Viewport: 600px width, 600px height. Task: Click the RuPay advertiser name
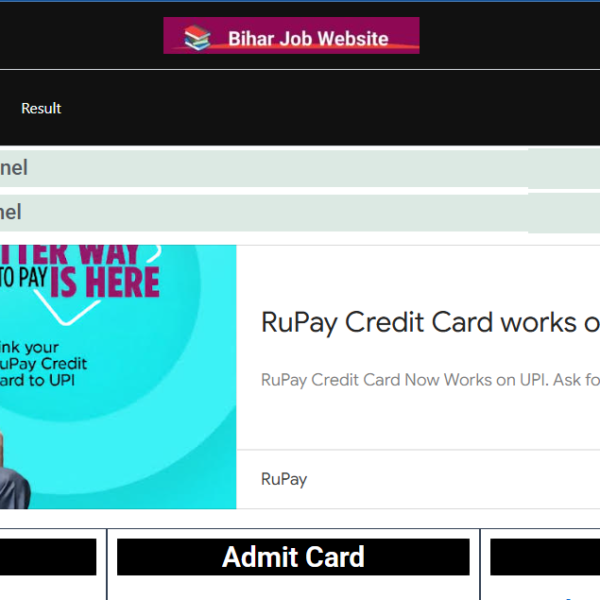click(284, 479)
